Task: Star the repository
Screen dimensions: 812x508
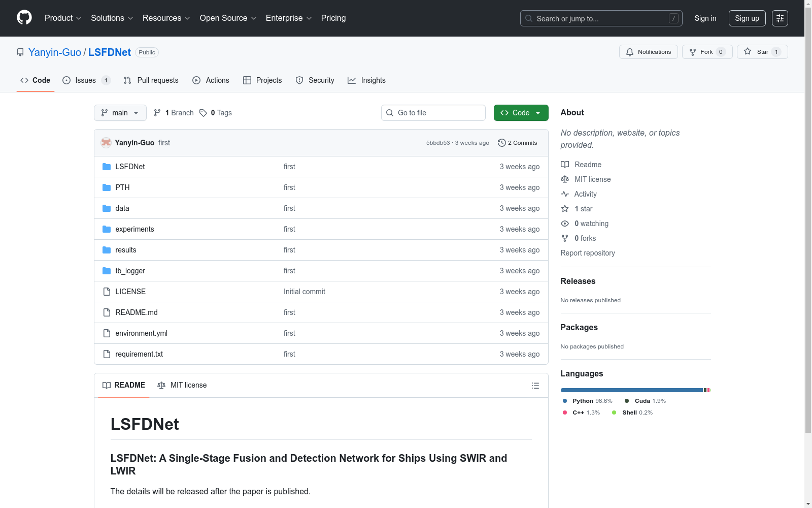Action: point(762,52)
